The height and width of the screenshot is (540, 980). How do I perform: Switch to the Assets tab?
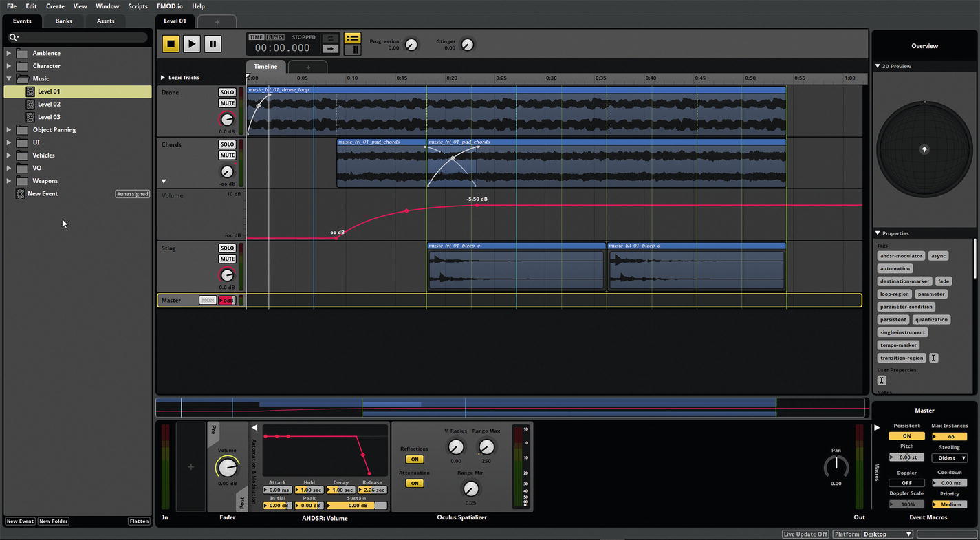coord(105,21)
